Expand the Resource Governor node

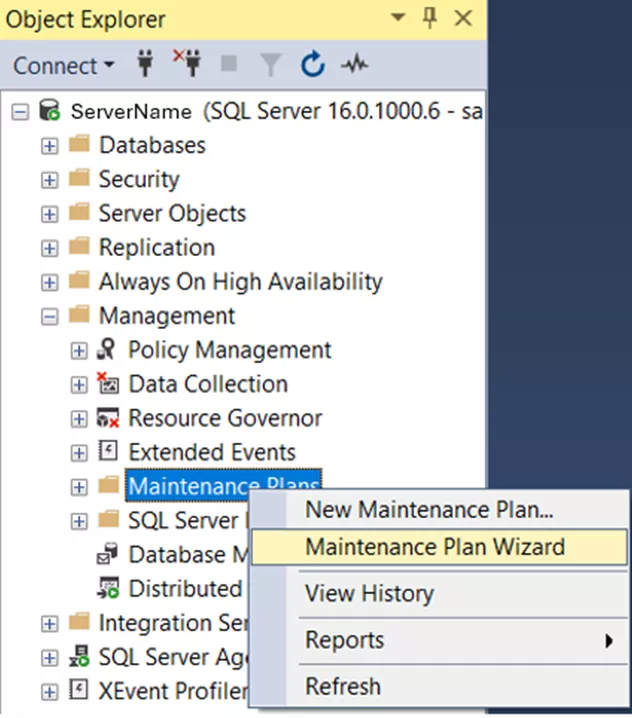79,419
